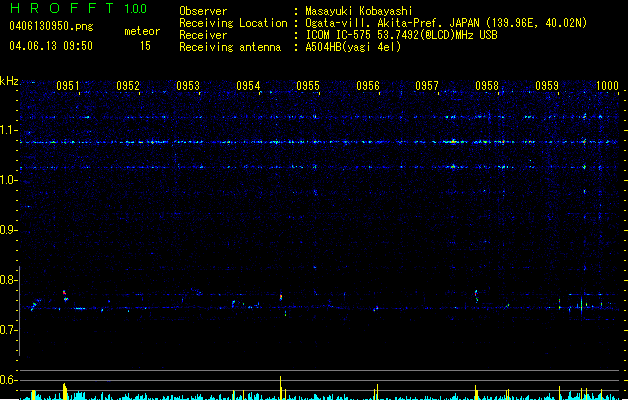Screen dimensions: 629x400
Task: Select the HROFFT 1.0.0 title text
Action: [x=78, y=8]
